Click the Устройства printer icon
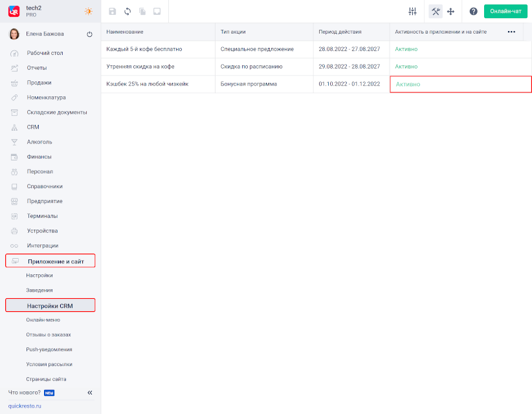 14,231
